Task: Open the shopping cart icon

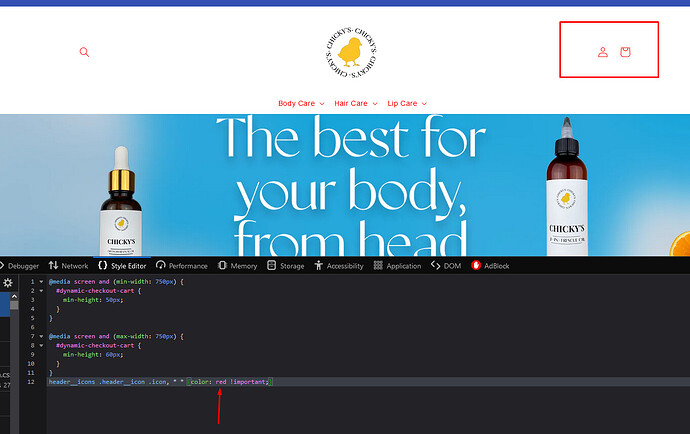Action: (x=625, y=52)
